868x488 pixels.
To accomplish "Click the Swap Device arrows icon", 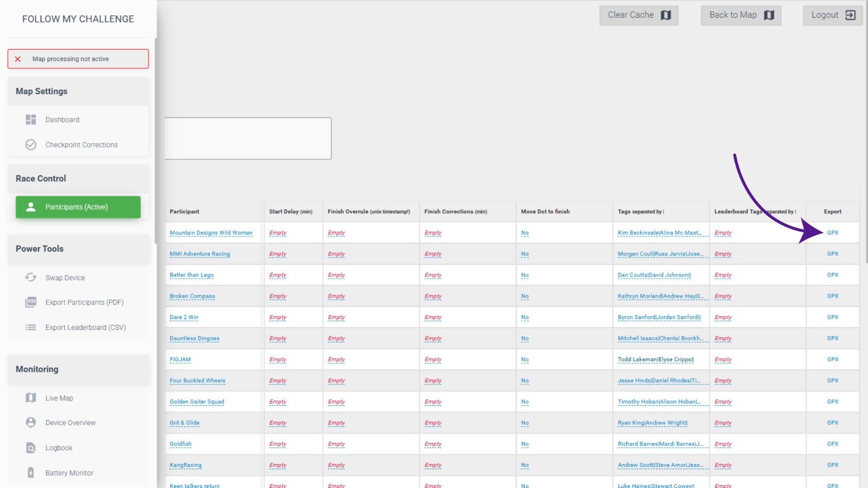I will click(31, 277).
